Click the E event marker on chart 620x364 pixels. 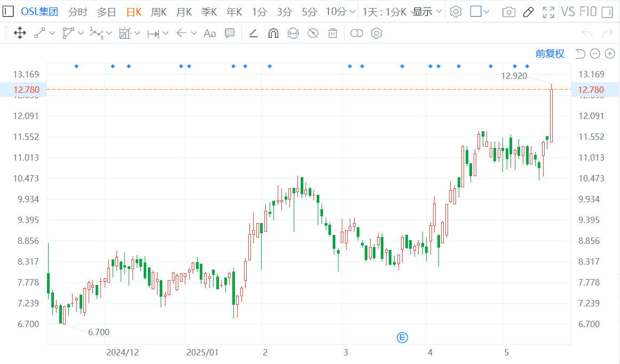402,337
